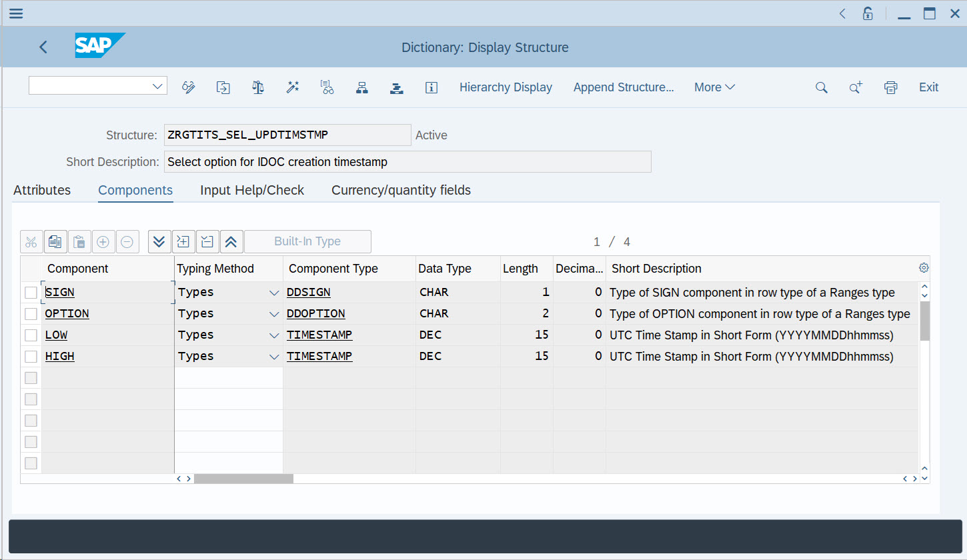Click the Hierarchy Display button
Image resolution: width=967 pixels, height=560 pixels.
506,87
